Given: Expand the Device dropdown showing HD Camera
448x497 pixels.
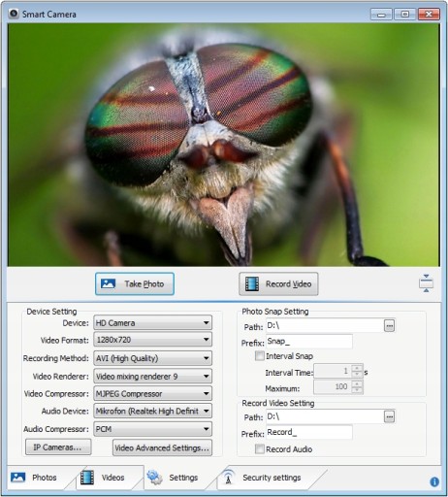Looking at the screenshot, I should [152, 323].
